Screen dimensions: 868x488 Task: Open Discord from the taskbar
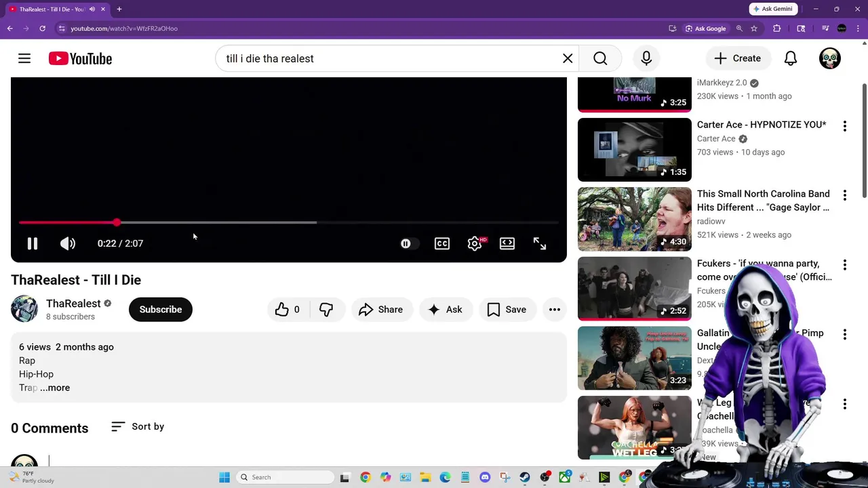click(485, 477)
